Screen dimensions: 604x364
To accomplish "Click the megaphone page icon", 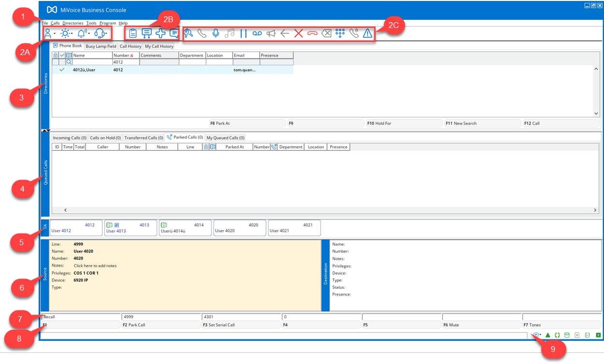I will (271, 33).
